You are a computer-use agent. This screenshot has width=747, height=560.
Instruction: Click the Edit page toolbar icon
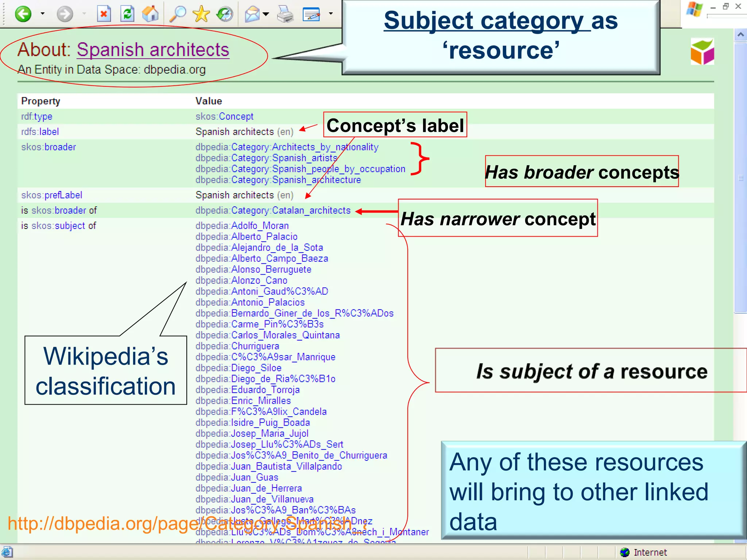(311, 14)
